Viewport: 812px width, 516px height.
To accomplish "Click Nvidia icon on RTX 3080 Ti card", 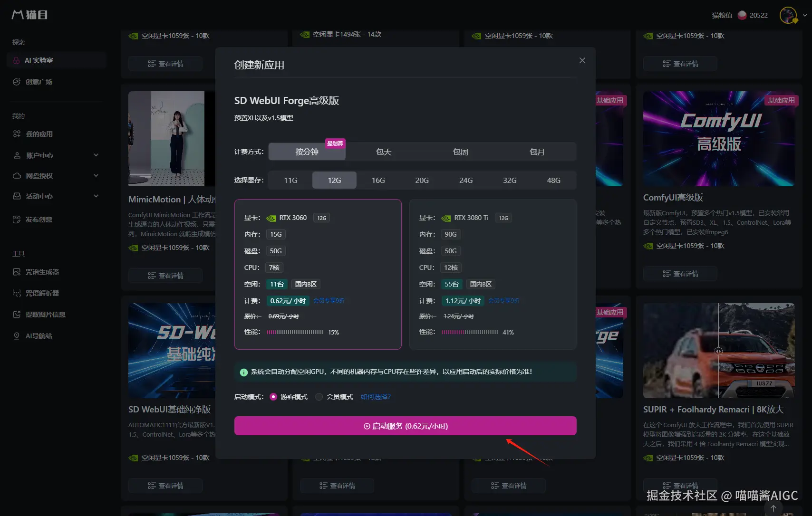I will pyautogui.click(x=446, y=218).
